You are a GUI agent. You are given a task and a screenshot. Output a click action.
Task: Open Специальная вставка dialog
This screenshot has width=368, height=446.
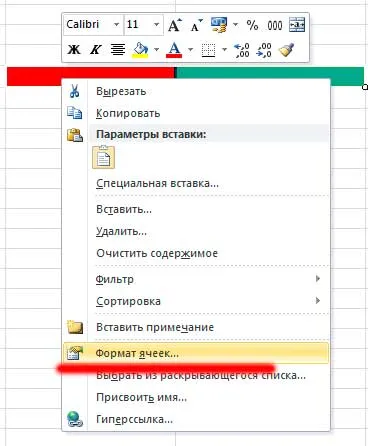(x=196, y=183)
